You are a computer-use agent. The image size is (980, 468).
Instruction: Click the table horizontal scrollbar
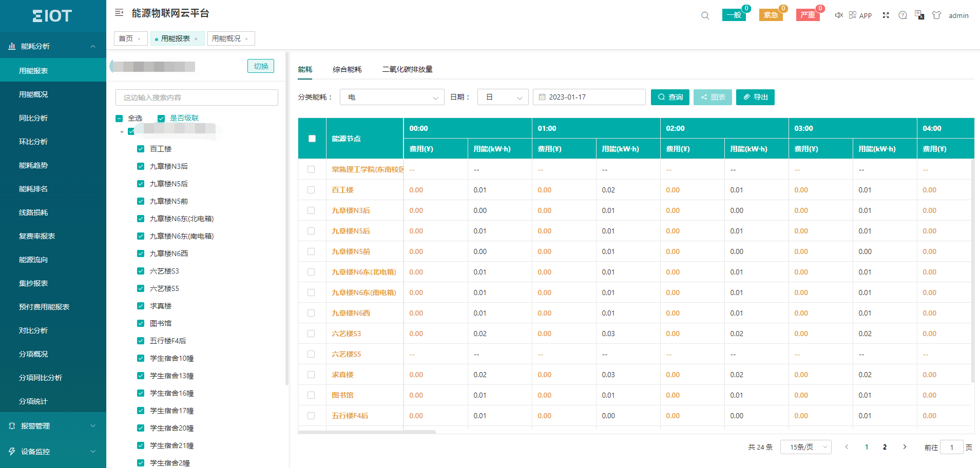pos(367,432)
